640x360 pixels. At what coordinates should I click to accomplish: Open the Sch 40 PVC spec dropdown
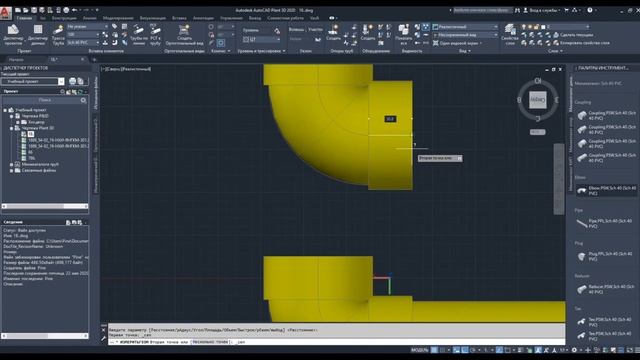(x=83, y=42)
